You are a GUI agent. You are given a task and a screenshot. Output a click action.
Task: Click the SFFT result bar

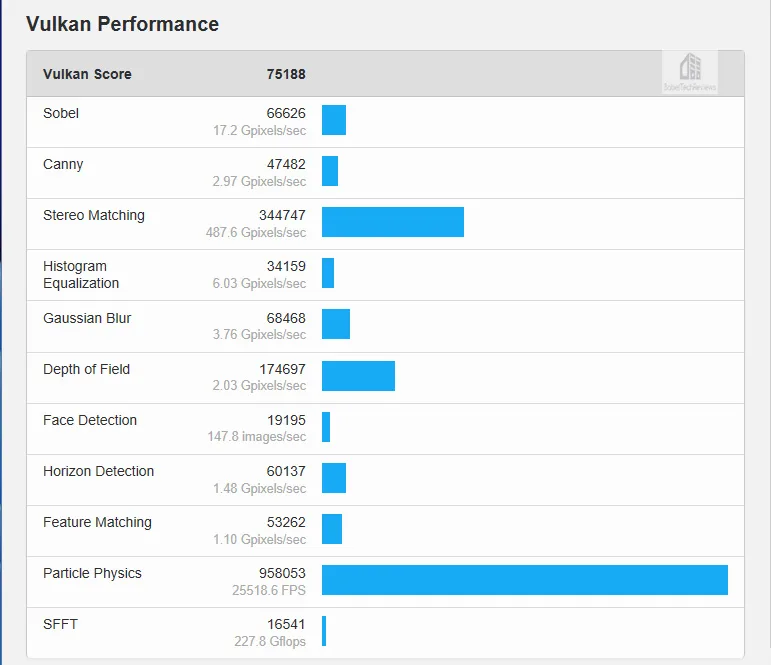pos(324,631)
